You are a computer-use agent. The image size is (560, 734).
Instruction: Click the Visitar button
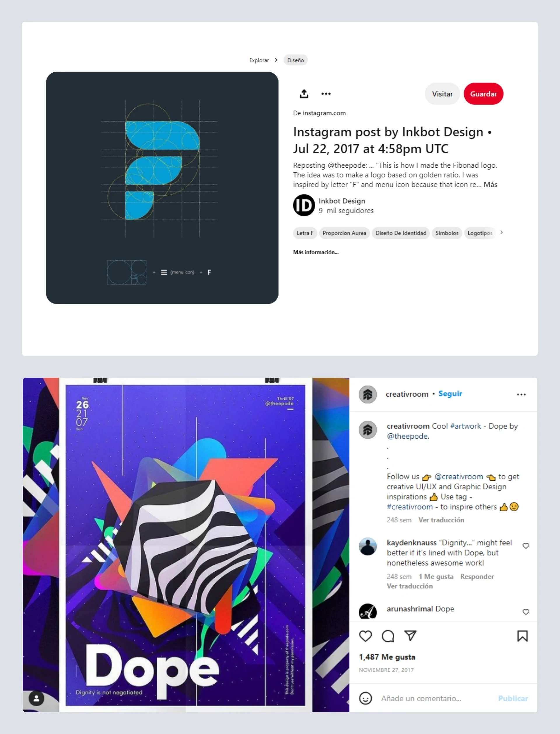[x=442, y=94]
